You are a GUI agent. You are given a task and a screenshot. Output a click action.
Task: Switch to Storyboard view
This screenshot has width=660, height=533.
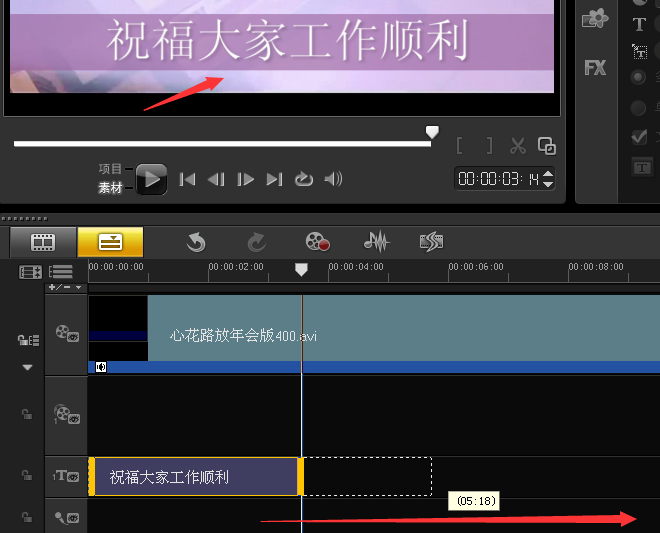(43, 242)
